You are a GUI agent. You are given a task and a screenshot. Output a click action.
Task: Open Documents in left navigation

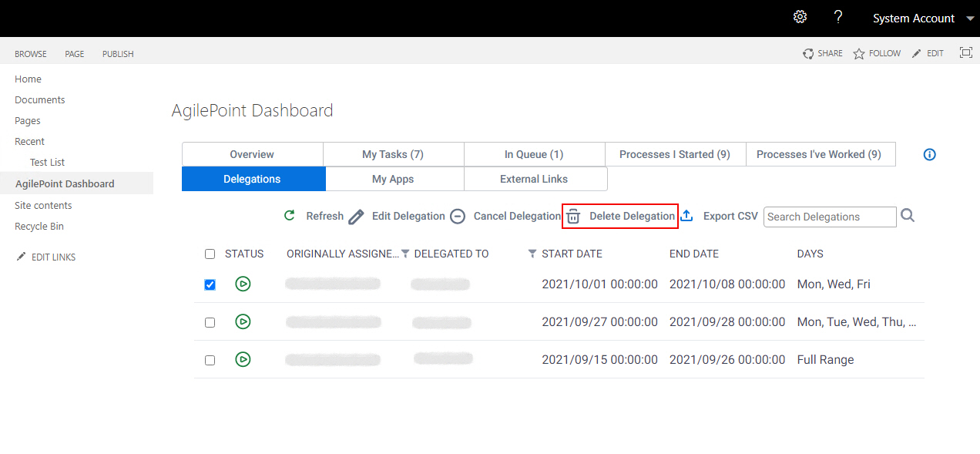click(39, 99)
